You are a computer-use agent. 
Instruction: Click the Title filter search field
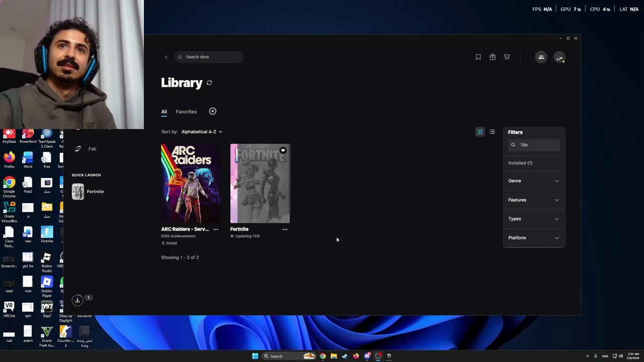pyautogui.click(x=534, y=145)
